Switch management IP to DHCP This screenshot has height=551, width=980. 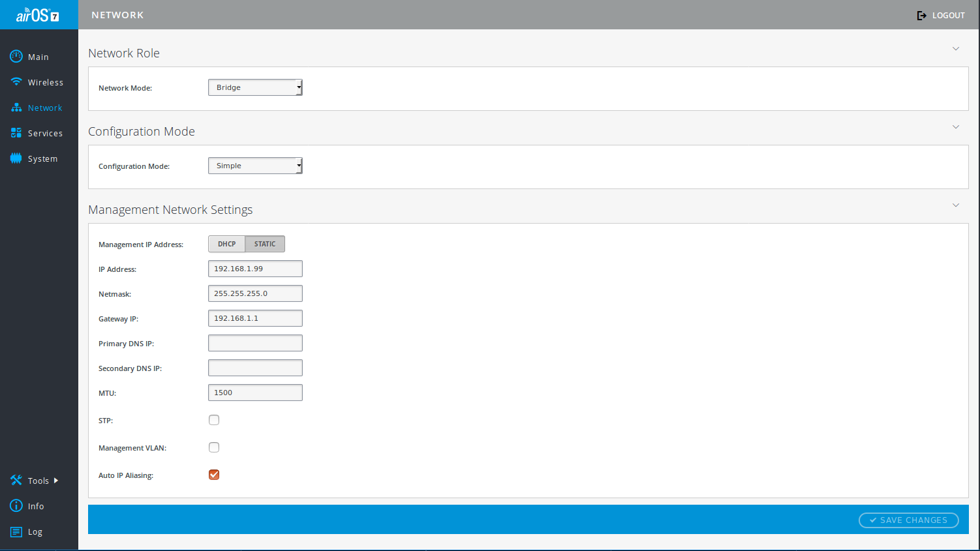(x=226, y=244)
